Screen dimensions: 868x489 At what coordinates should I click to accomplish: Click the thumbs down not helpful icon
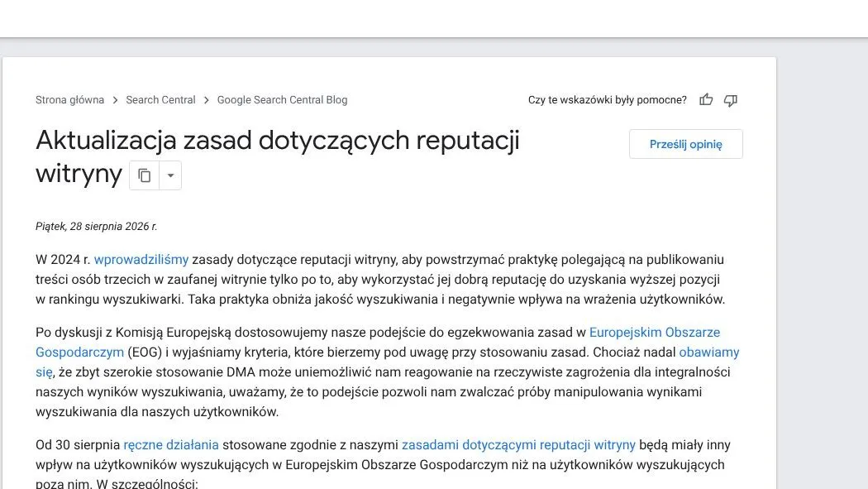pos(731,100)
